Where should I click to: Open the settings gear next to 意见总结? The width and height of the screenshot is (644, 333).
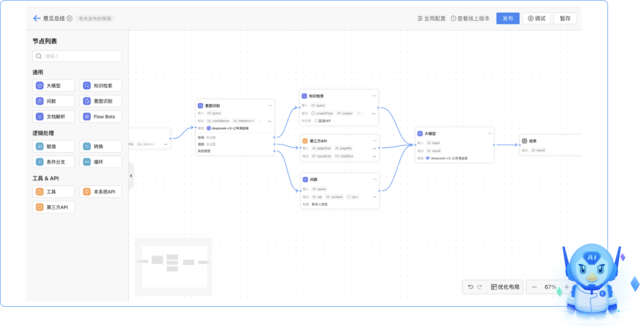(70, 19)
